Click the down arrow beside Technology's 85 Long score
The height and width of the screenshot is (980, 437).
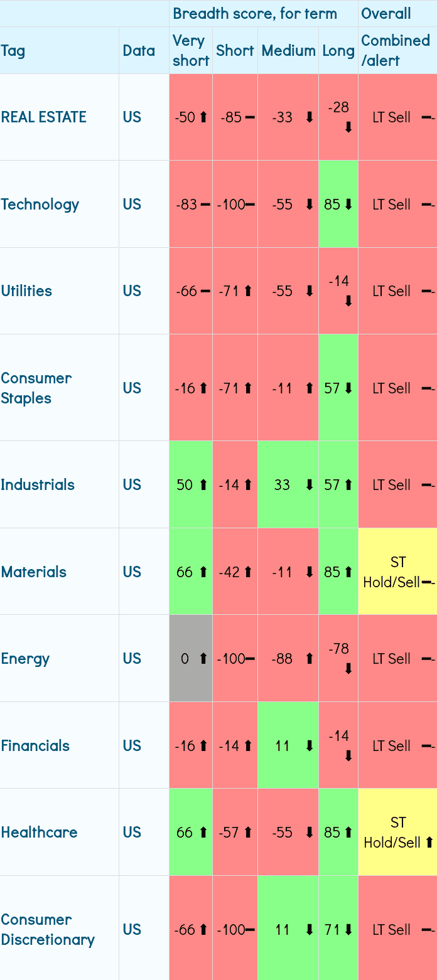click(x=348, y=204)
